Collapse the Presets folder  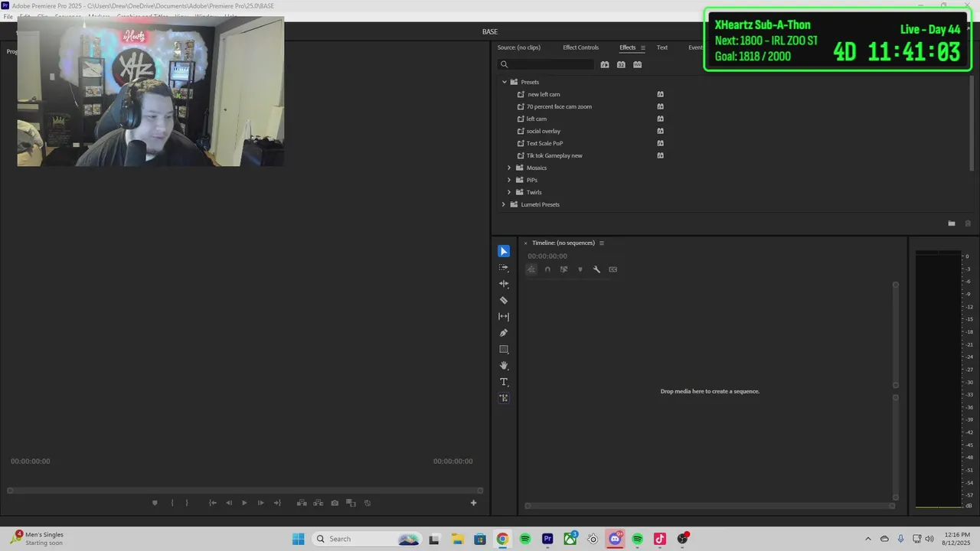504,82
